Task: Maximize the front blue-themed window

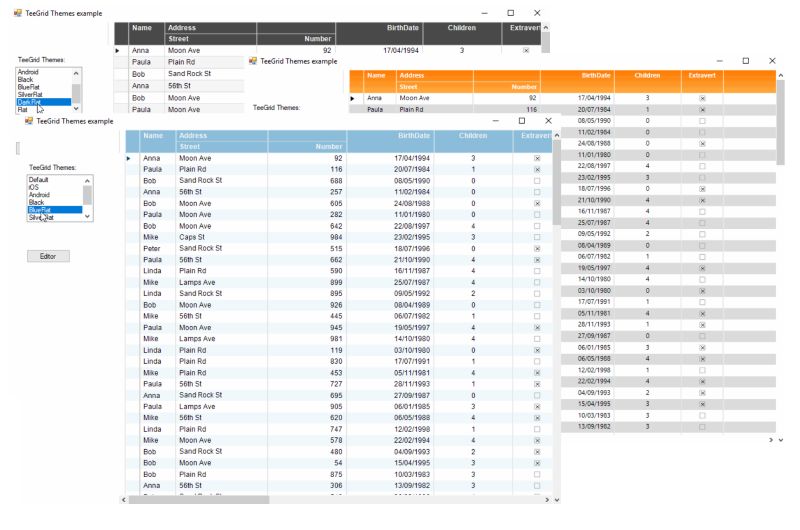Action: click(x=521, y=121)
